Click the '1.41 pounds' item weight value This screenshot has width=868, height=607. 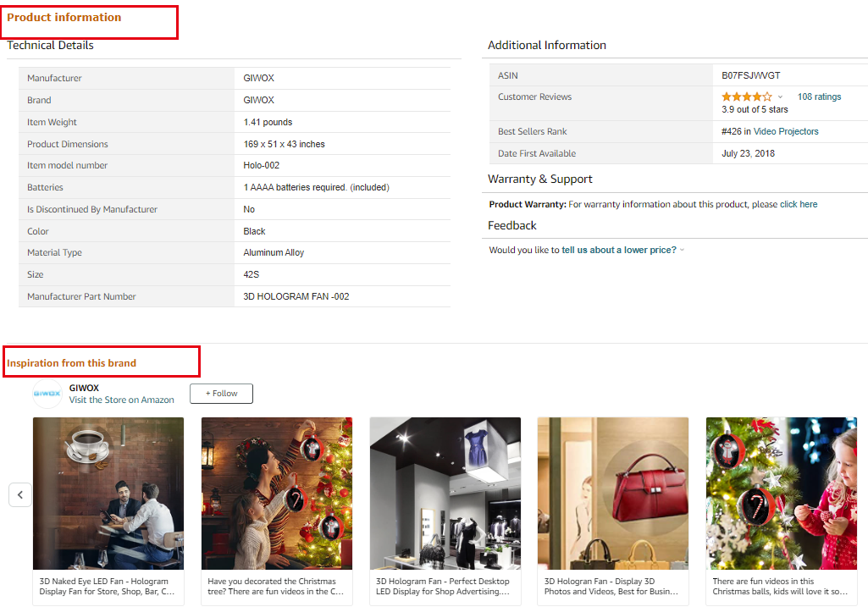pyautogui.click(x=268, y=122)
